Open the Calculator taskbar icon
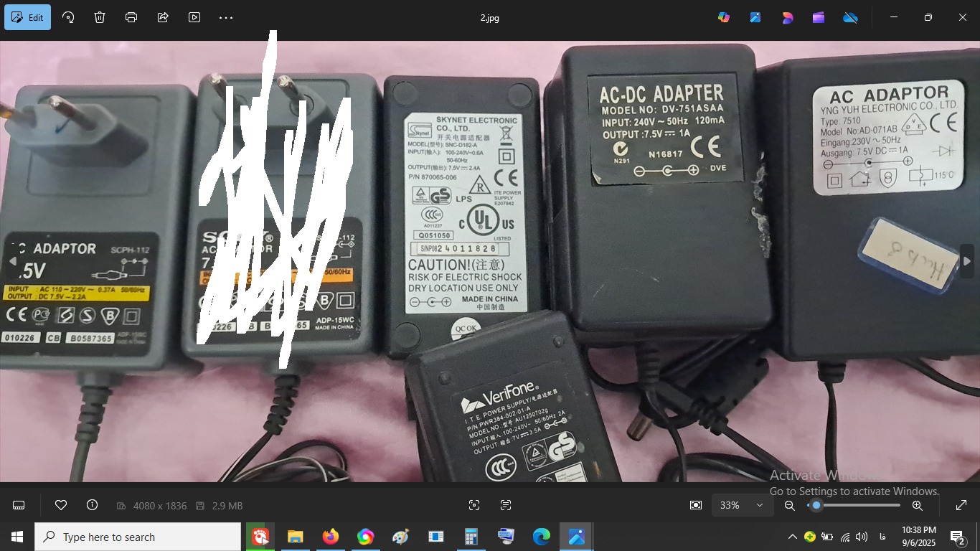The width and height of the screenshot is (980, 551). pyautogui.click(x=471, y=537)
